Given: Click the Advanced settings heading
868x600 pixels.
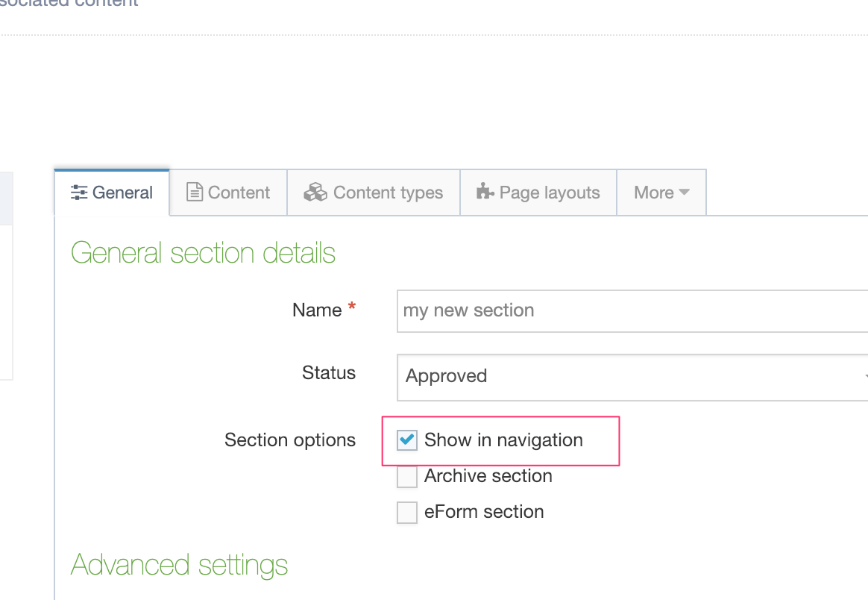Looking at the screenshot, I should coord(180,565).
